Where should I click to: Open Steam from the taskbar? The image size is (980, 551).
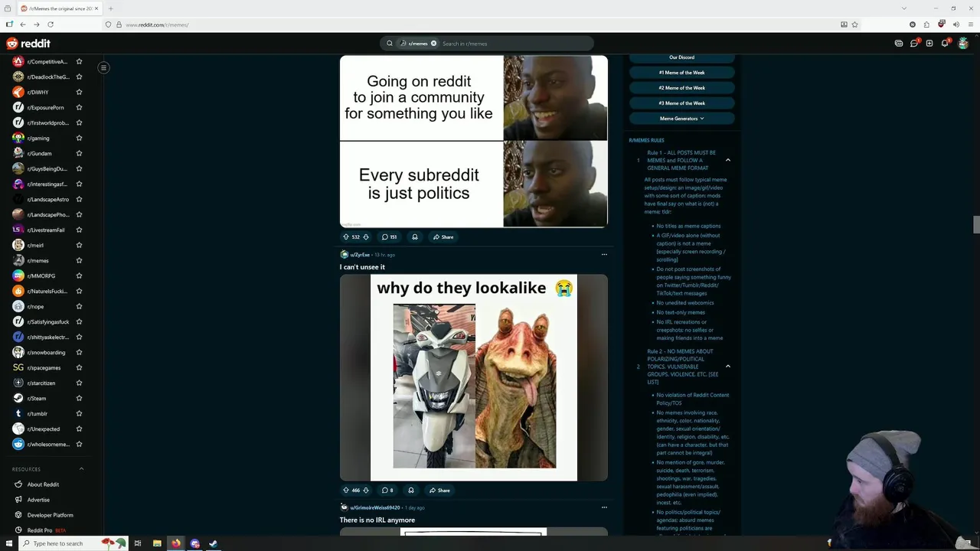pos(214,543)
